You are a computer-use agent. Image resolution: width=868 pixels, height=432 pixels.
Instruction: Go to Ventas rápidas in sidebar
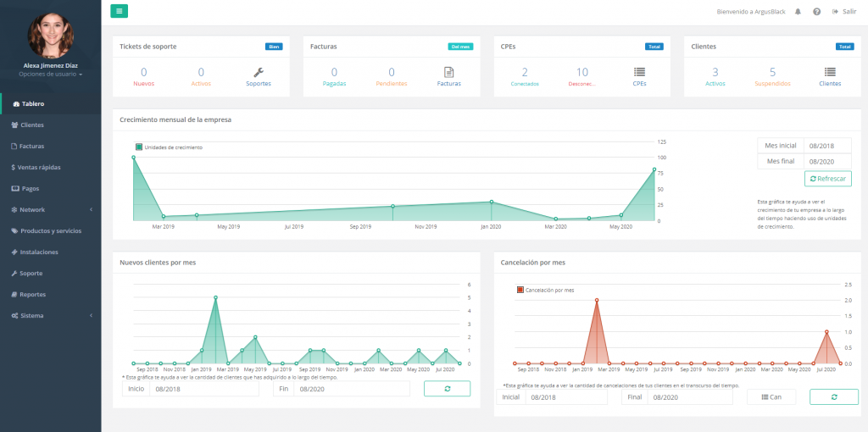(x=38, y=167)
